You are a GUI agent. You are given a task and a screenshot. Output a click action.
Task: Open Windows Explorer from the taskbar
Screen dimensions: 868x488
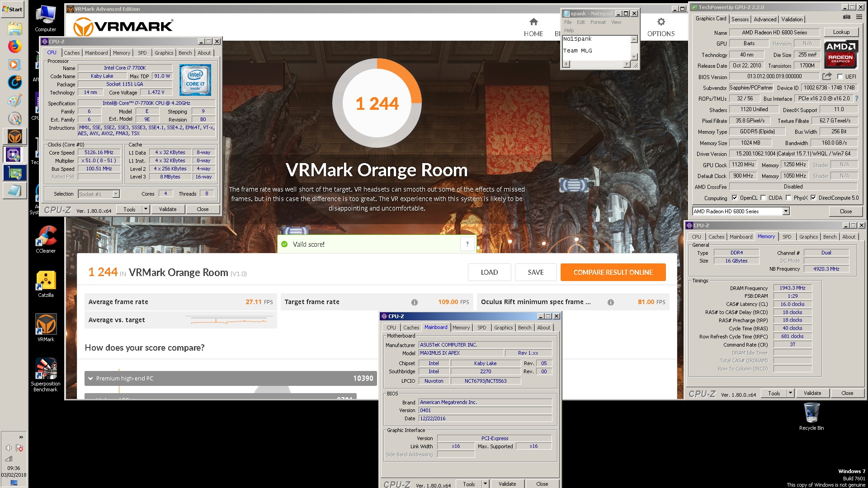click(x=14, y=28)
